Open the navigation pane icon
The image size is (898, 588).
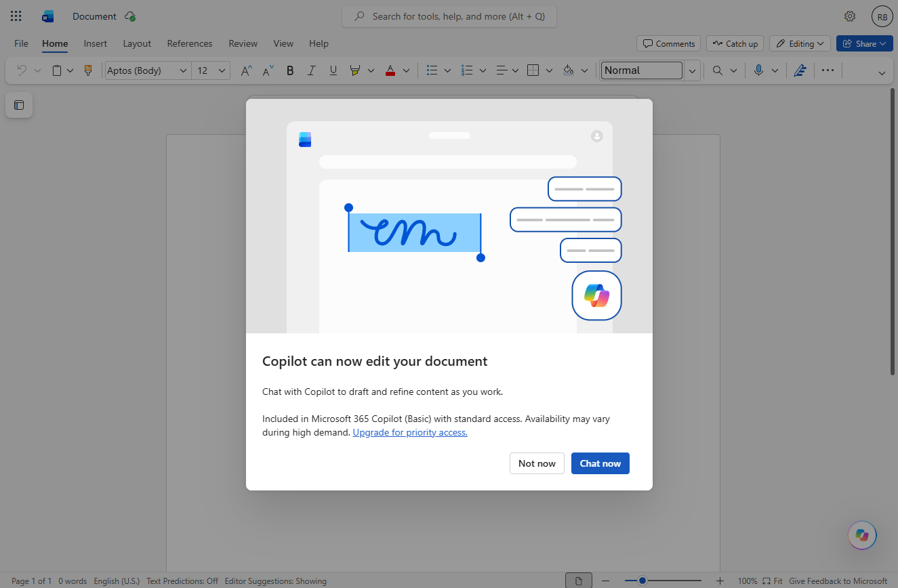[x=19, y=105]
